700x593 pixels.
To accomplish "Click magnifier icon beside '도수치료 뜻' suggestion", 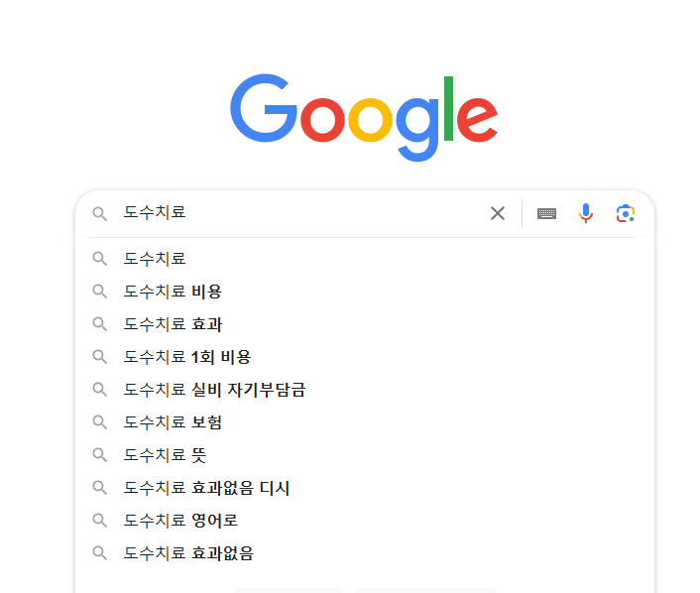I will click(99, 455).
